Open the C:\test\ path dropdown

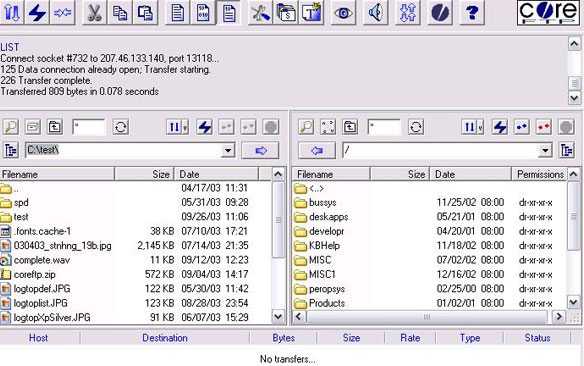click(228, 150)
